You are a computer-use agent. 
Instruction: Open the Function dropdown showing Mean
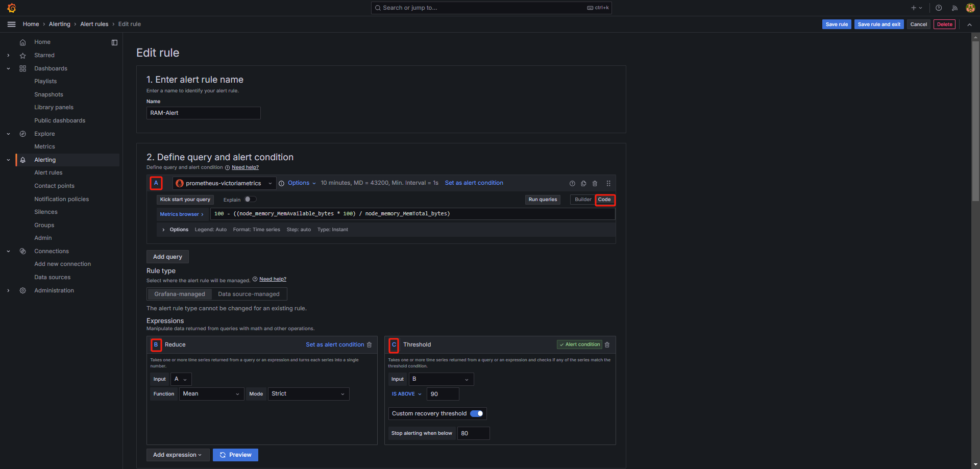point(211,394)
